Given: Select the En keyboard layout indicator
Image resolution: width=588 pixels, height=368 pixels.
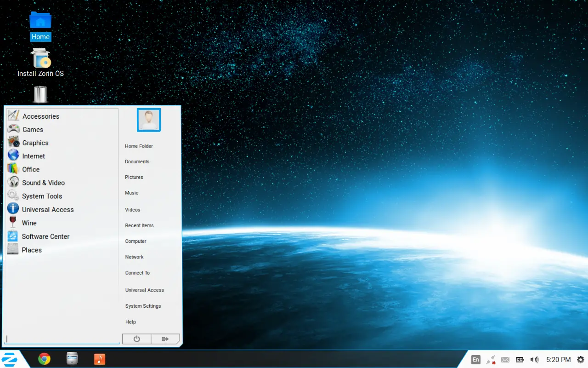Looking at the screenshot, I should [x=476, y=360].
